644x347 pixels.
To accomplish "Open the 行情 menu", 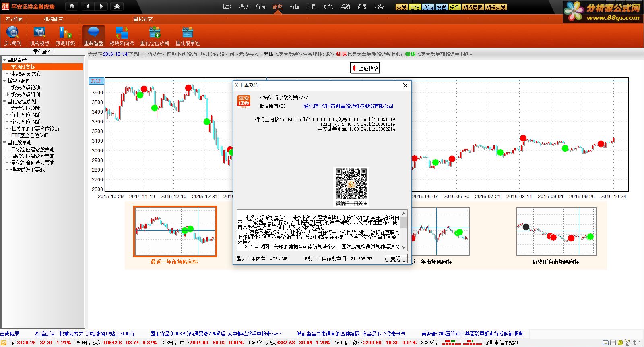I will (x=261, y=7).
